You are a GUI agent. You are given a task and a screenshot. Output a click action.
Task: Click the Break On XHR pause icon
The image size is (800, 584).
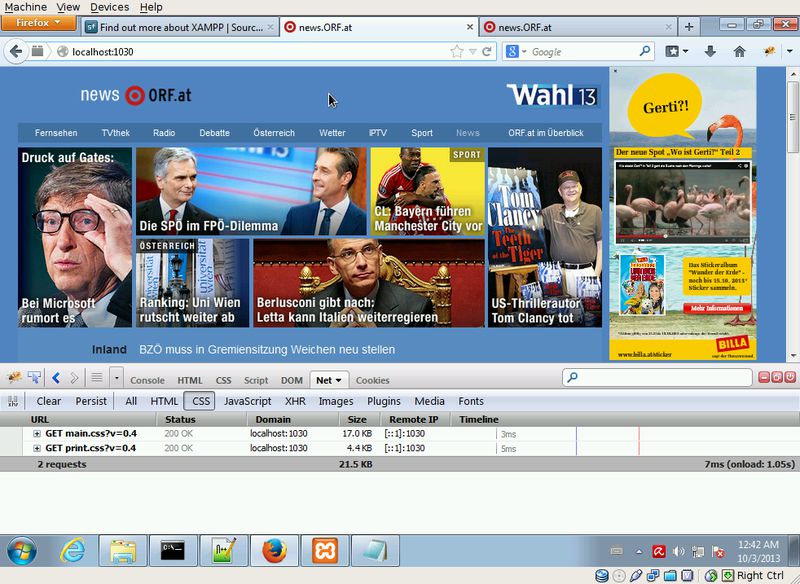point(14,401)
